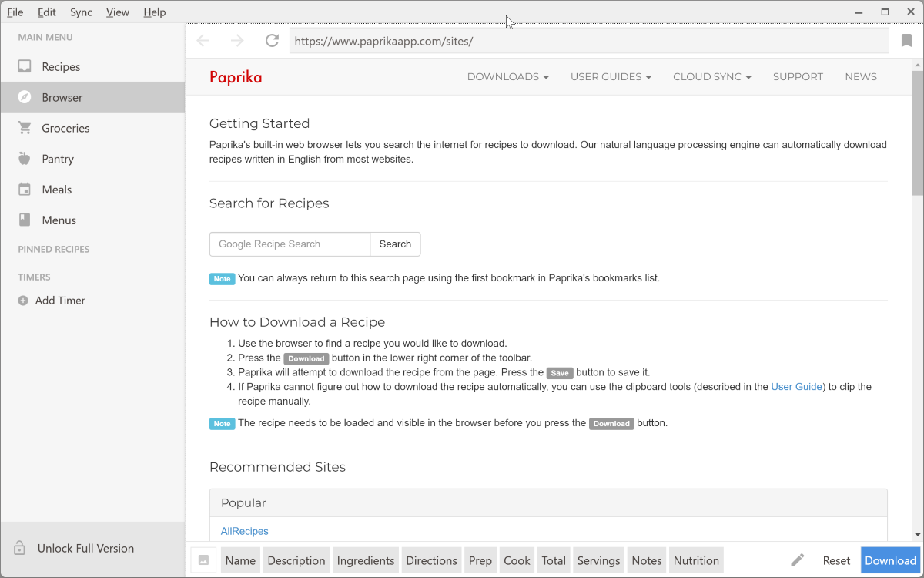This screenshot has width=924, height=578.
Task: Click the Prep clip button
Action: click(480, 560)
